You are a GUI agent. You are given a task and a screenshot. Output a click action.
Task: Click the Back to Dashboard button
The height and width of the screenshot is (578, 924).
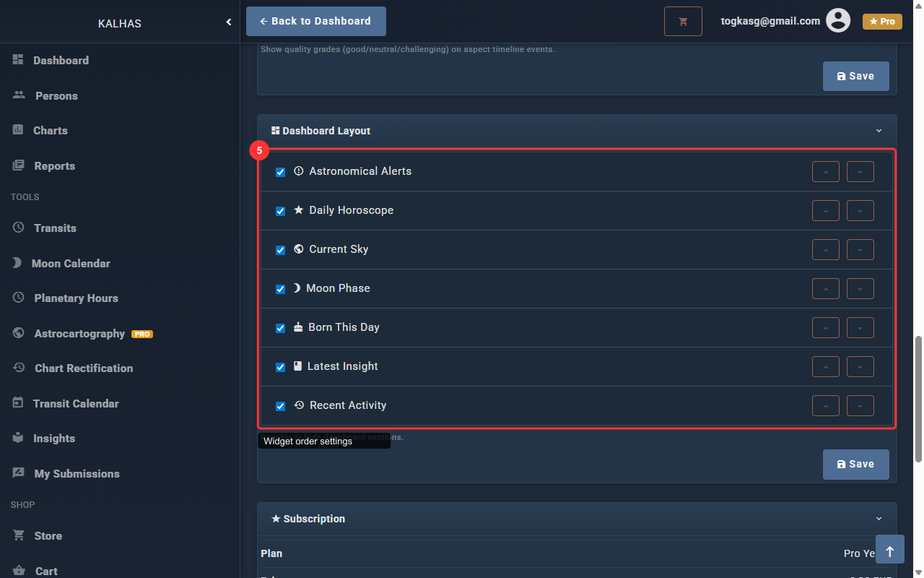click(315, 22)
